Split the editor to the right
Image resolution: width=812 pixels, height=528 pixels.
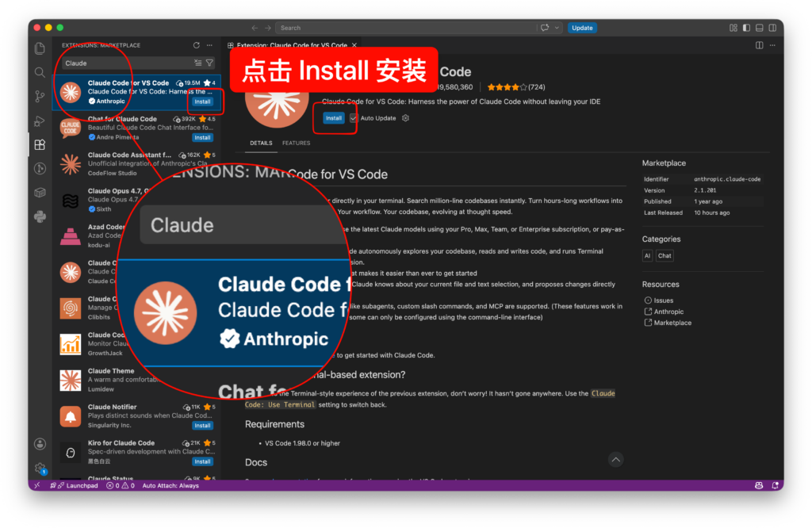click(x=759, y=45)
